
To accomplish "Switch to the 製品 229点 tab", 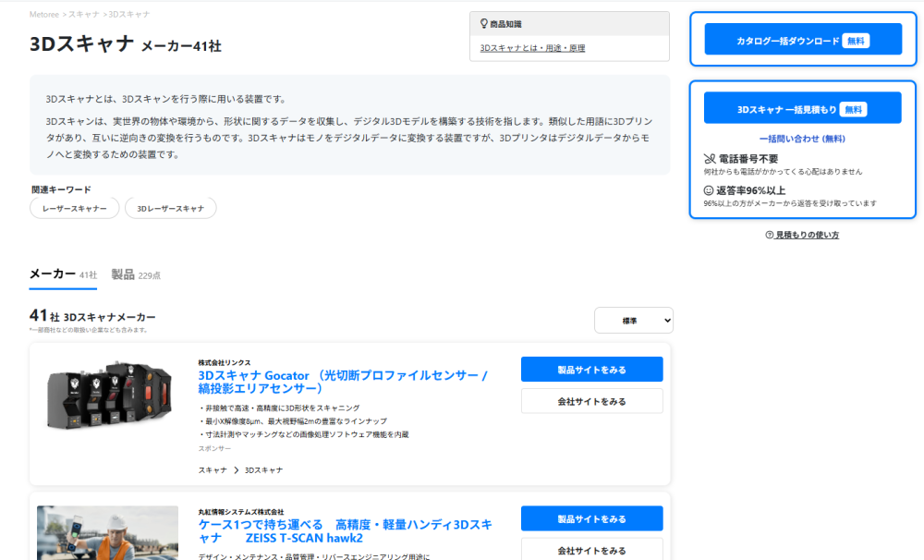I will pyautogui.click(x=136, y=274).
